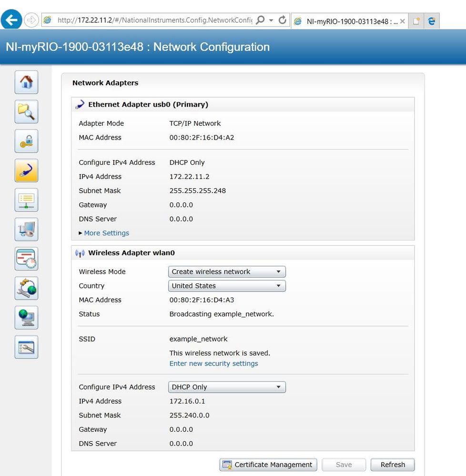Click the Ethernet Adapter usb0 cable icon

80,104
